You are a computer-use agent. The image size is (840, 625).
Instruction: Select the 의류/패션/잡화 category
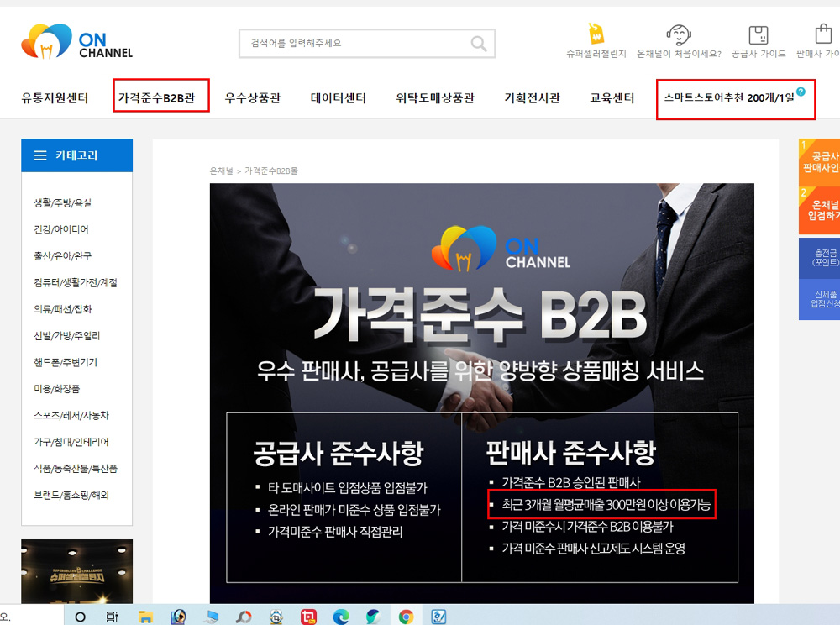coord(62,309)
